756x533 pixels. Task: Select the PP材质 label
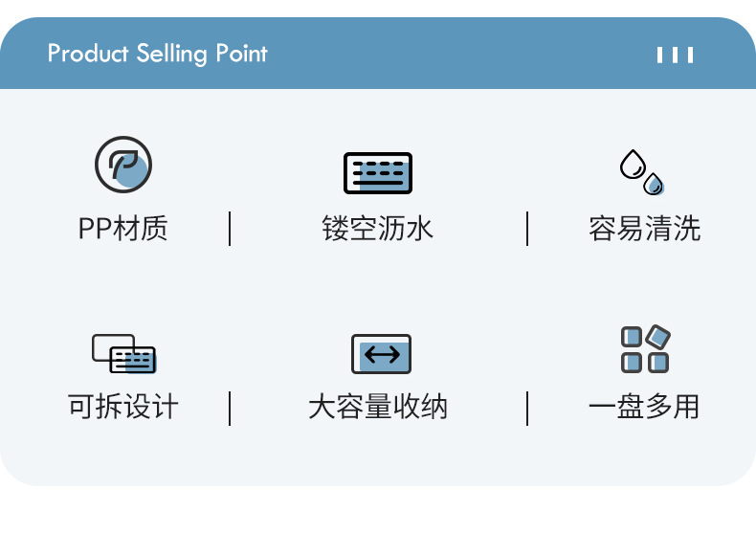123,230
